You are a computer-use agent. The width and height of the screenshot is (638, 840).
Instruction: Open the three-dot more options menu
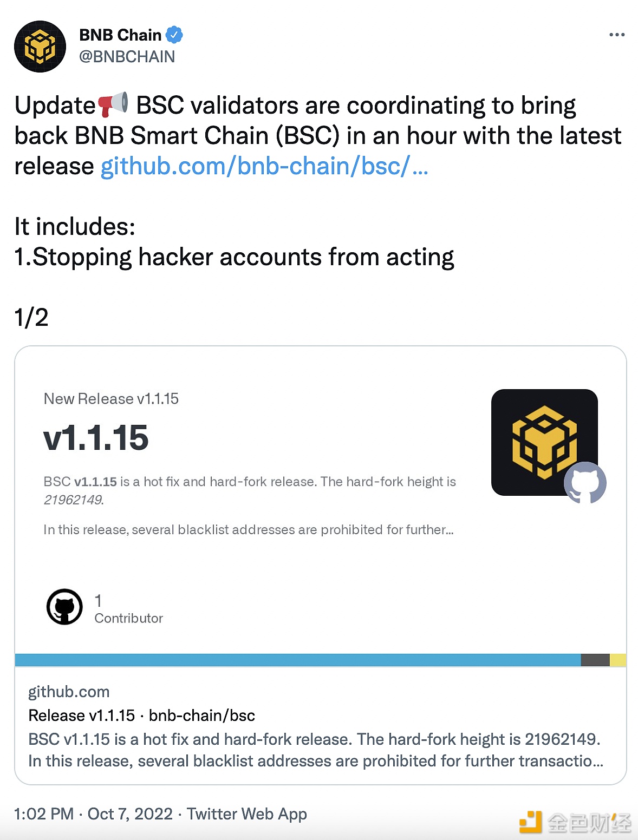(x=617, y=35)
